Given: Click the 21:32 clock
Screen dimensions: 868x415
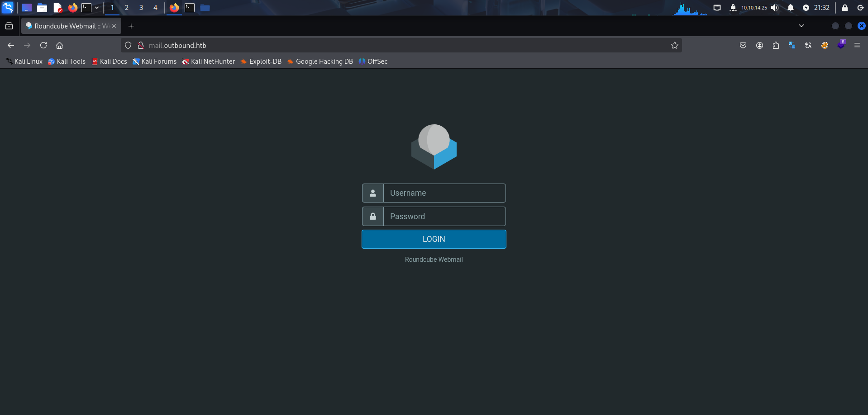Looking at the screenshot, I should click(x=822, y=8).
